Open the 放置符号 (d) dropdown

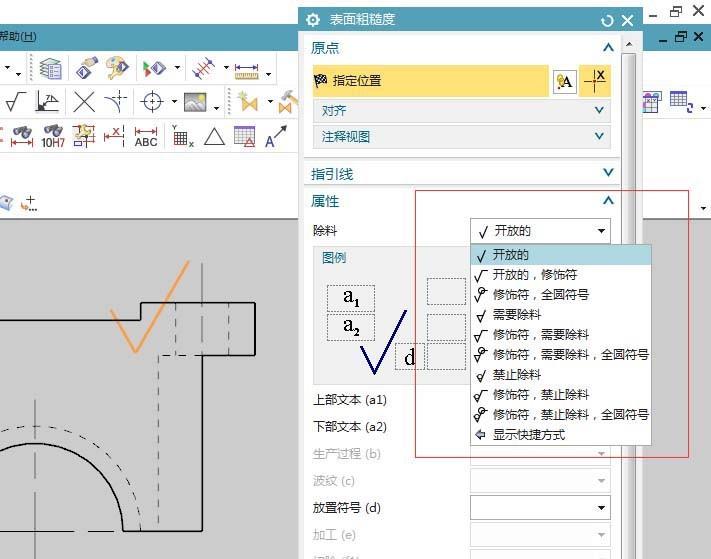click(540, 508)
